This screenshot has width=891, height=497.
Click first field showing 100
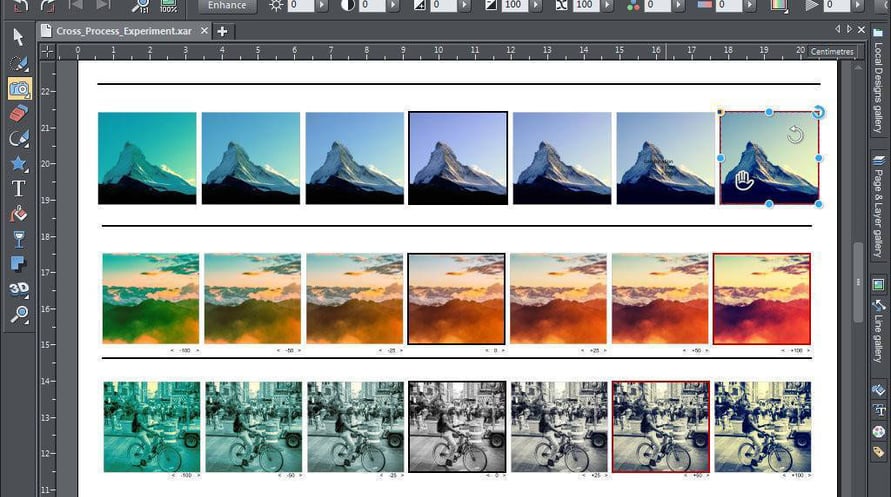click(514, 6)
